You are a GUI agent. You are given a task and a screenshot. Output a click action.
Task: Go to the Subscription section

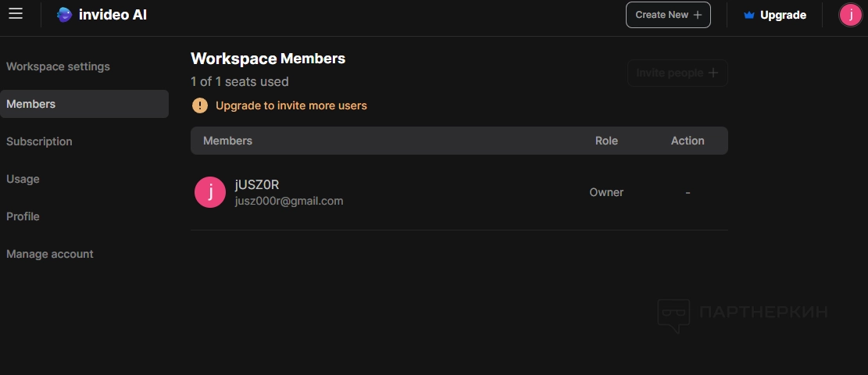pyautogui.click(x=39, y=141)
